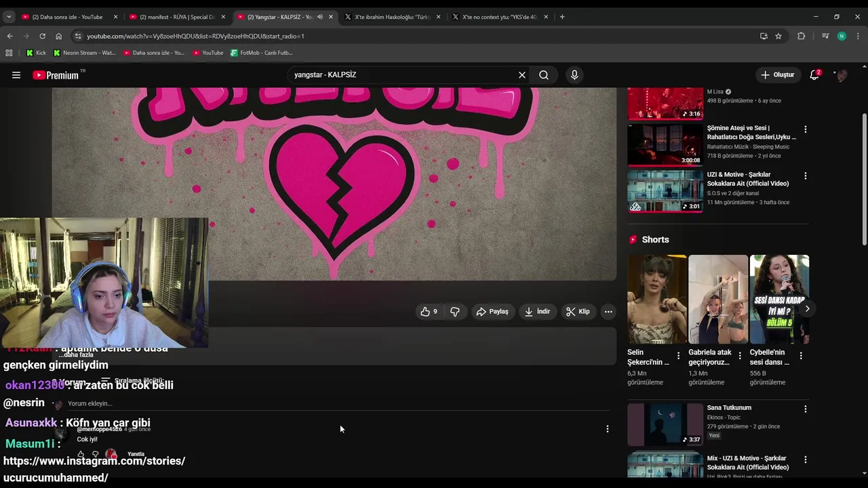Image resolution: width=868 pixels, height=488 pixels.
Task: Mute the audio indicator on Yangstar tab
Action: 320,17
